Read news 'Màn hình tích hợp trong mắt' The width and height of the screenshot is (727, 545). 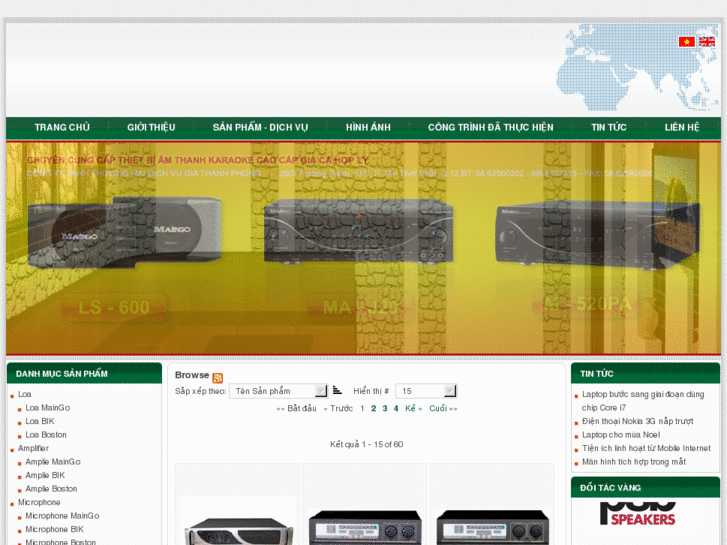click(x=634, y=462)
